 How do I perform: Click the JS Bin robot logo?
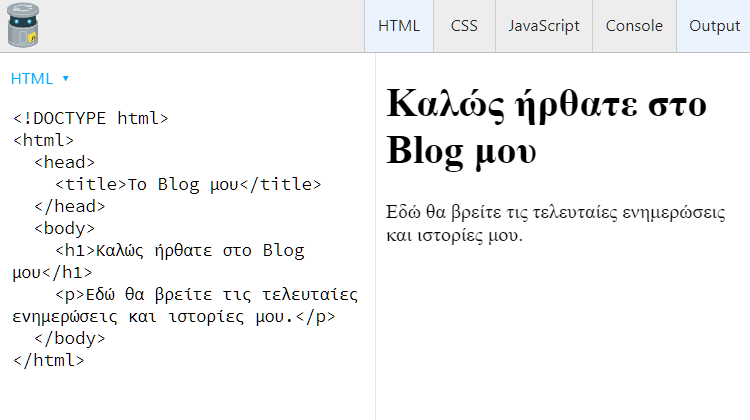point(23,25)
